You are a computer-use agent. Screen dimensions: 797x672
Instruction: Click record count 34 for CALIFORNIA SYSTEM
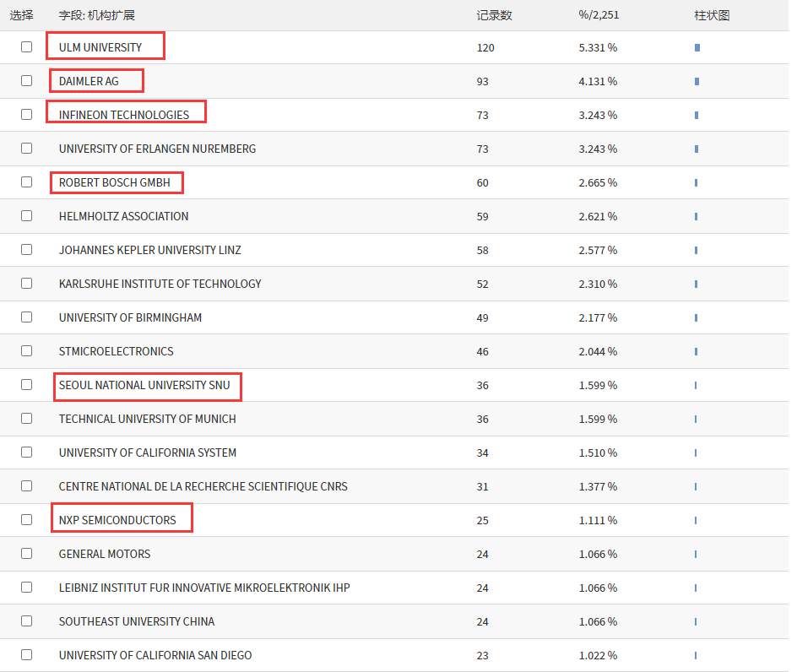(x=482, y=453)
